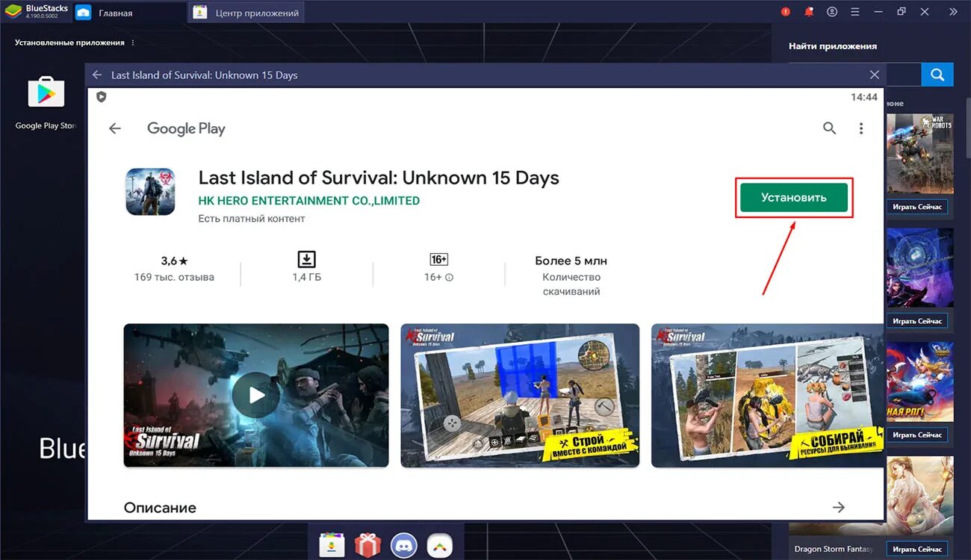Click the 16+ info circle icon
971x560 pixels.
[x=449, y=277]
